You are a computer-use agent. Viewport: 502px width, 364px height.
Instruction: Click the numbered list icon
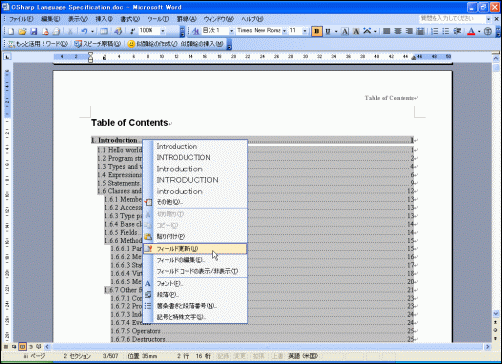[435, 31]
